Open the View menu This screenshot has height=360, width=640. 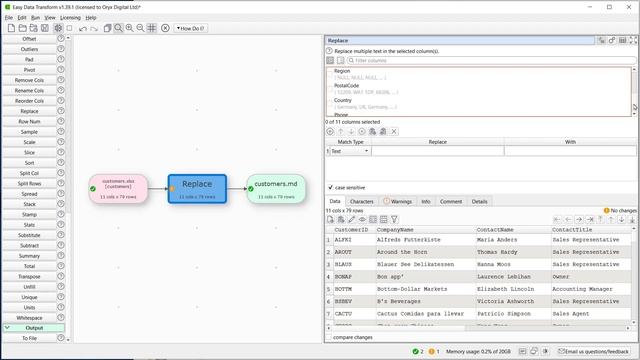pos(50,18)
